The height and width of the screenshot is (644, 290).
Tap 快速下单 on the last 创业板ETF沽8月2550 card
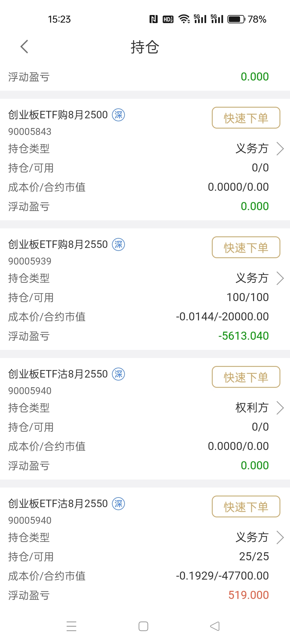coord(246,507)
